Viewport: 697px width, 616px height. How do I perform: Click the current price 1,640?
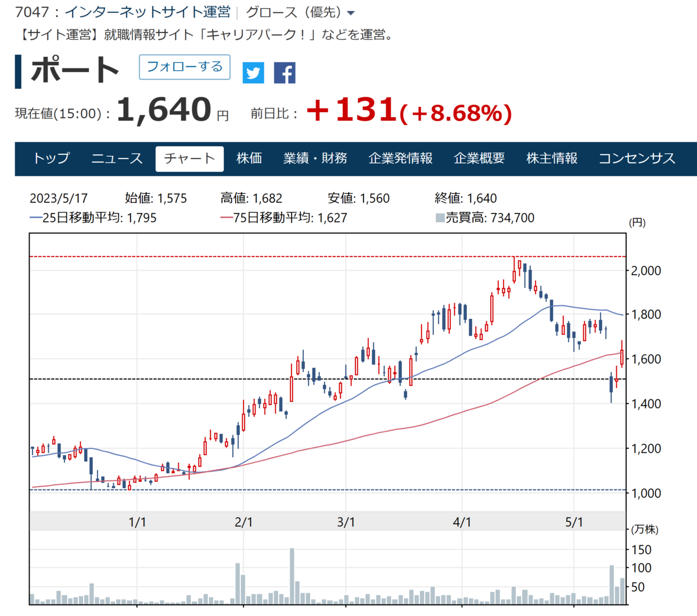[x=164, y=109]
